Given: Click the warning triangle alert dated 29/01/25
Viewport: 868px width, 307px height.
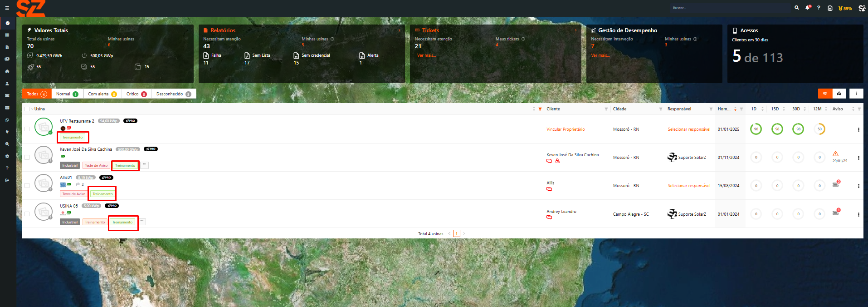Looking at the screenshot, I should click(835, 154).
